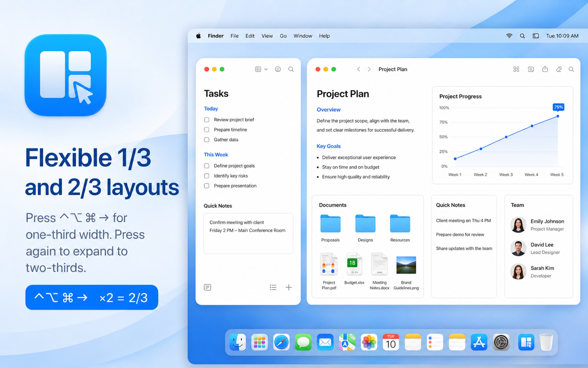The image size is (588, 368).
Task: Click the Week 1 data point on chart
Action: pyautogui.click(x=455, y=159)
